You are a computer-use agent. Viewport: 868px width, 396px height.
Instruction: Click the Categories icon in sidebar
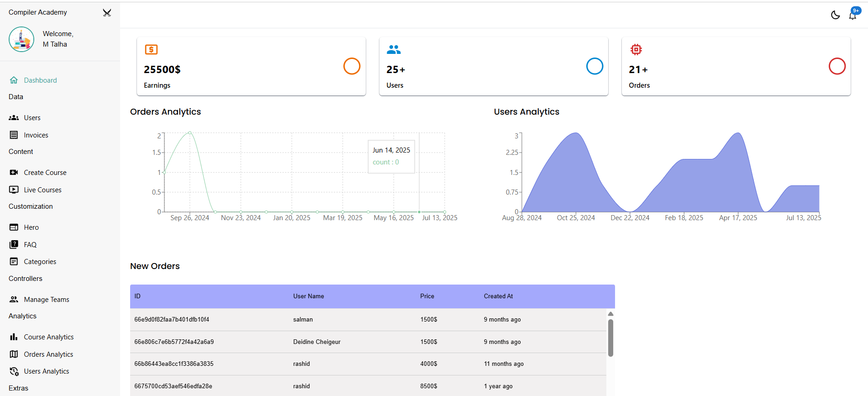coord(14,262)
